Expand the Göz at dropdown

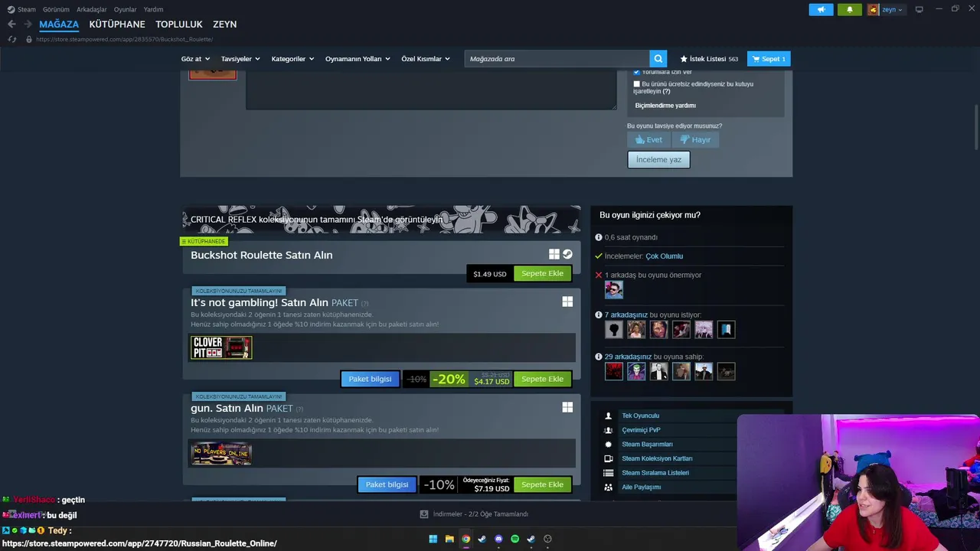[195, 59]
